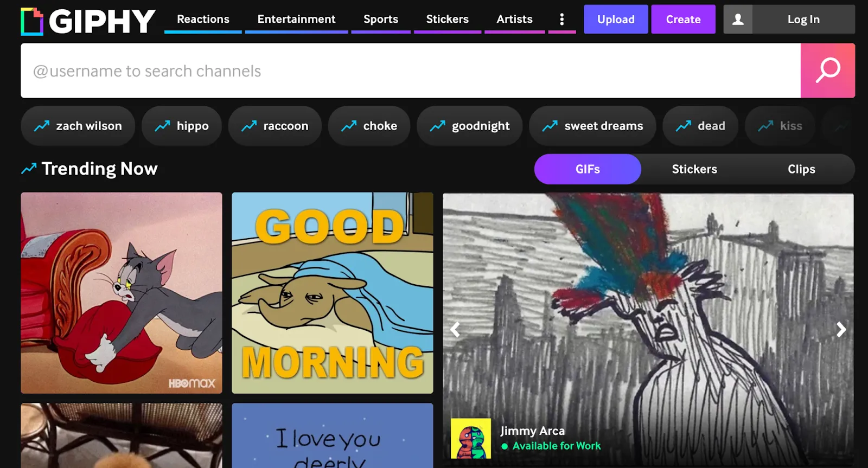Open the Good Morning dog GIF
Viewport: 868px width, 468px height.
[333, 293]
